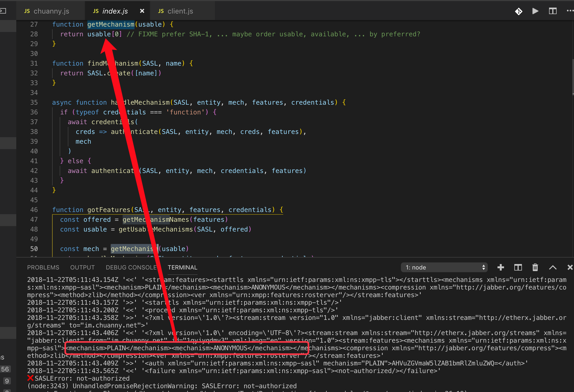Open the DEBUG CONSOLE tab
Screen dimensions: 574x392
[x=131, y=267]
